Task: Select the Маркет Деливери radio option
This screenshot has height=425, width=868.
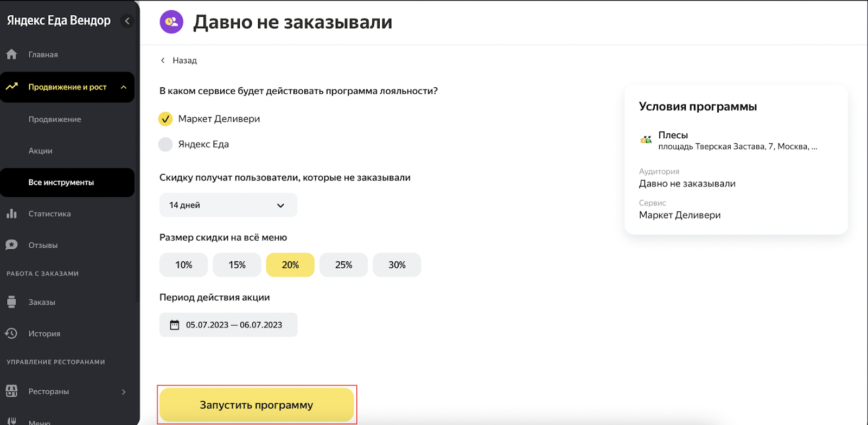Action: (165, 119)
